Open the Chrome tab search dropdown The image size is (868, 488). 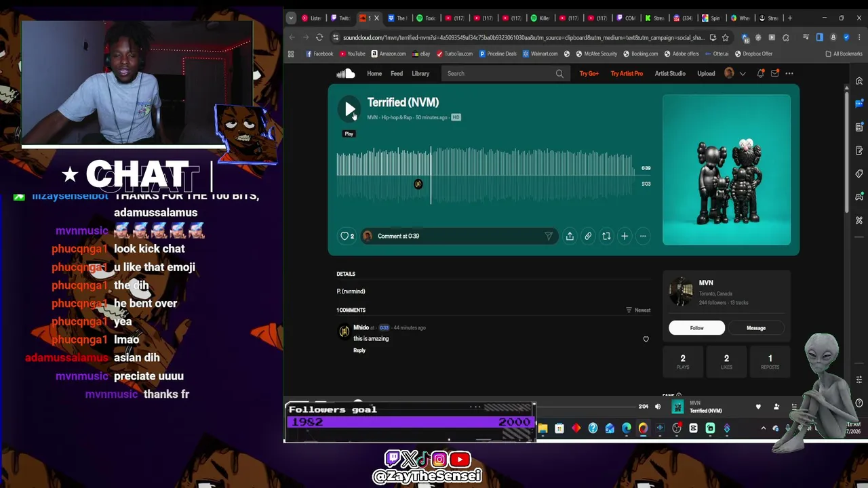pos(291,18)
